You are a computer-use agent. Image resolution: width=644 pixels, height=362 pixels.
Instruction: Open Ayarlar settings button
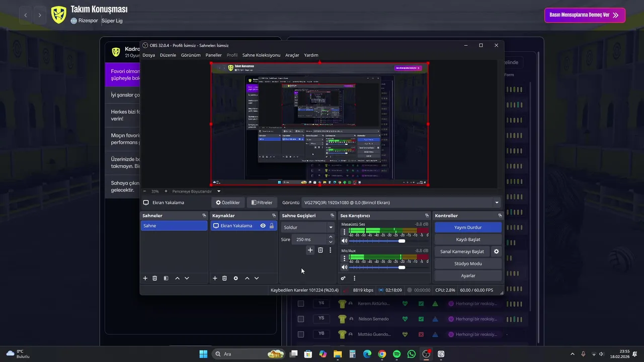(468, 276)
